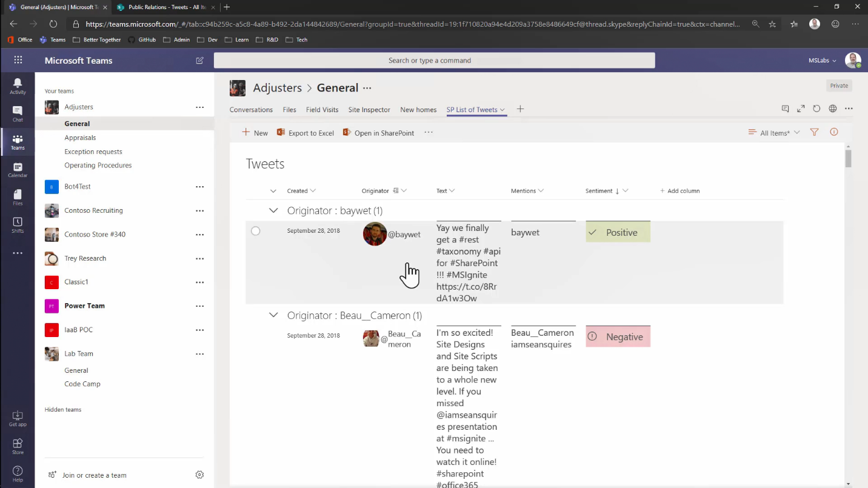
Task: Open list toolbar overflow ellipsis
Action: pos(429,132)
